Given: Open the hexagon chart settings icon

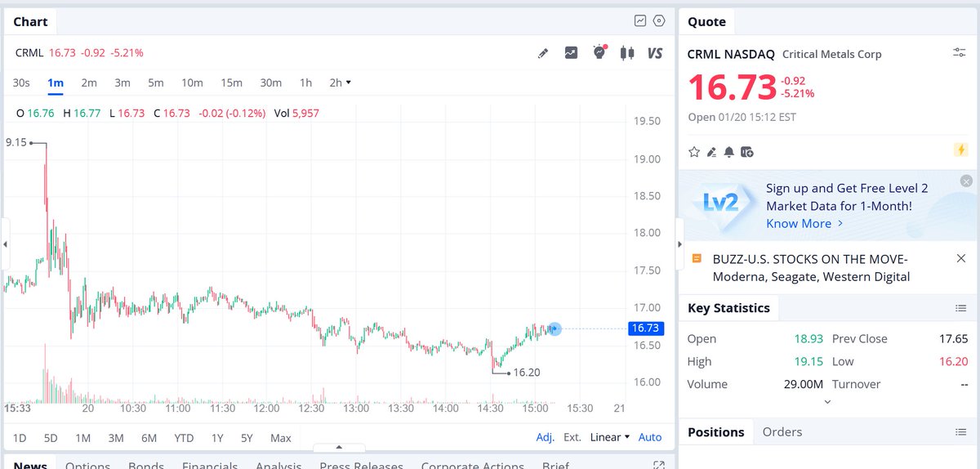Looking at the screenshot, I should pos(660,21).
